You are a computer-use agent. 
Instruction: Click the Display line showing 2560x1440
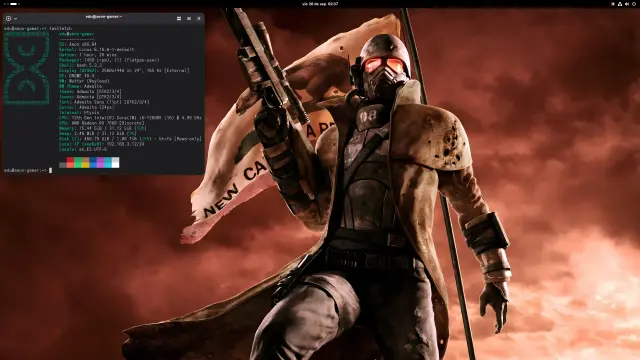[124, 70]
